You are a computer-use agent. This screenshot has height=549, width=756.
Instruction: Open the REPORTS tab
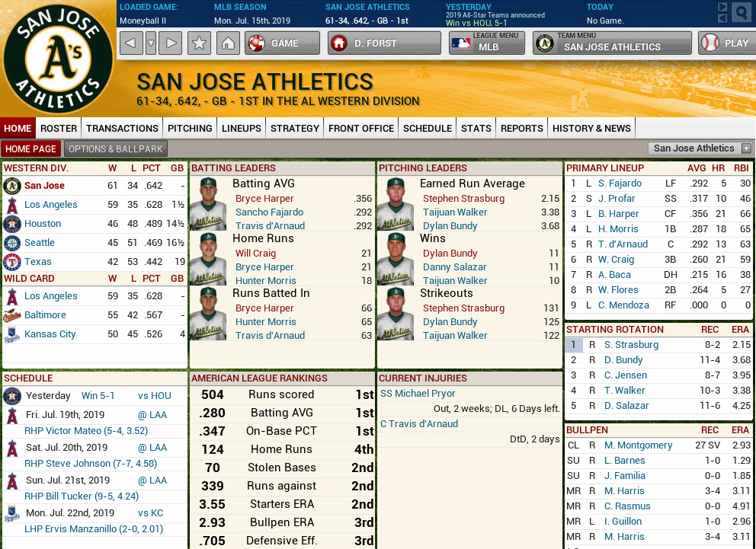(x=522, y=128)
